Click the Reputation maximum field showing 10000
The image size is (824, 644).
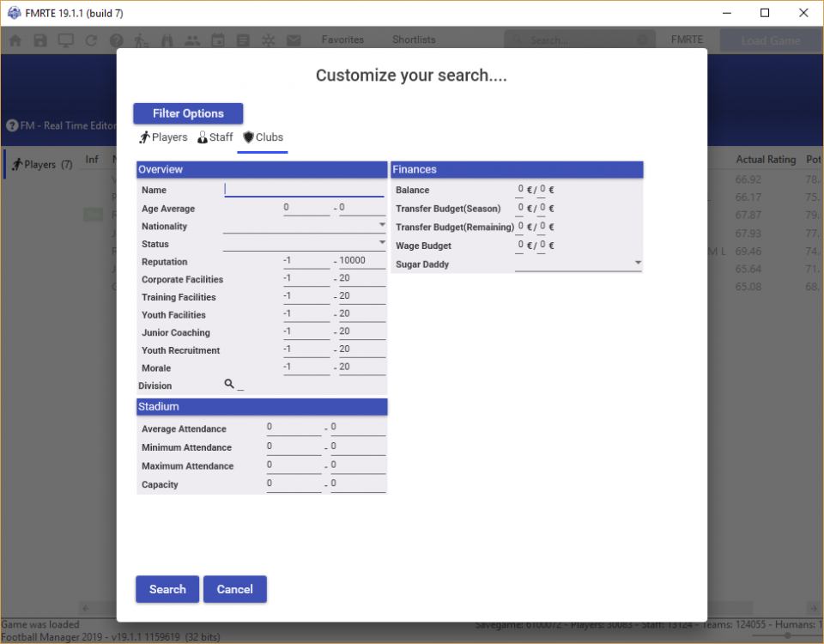(361, 261)
